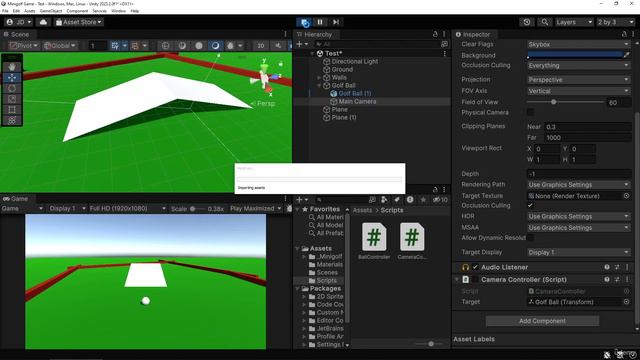Image resolution: width=640 pixels, height=360 pixels.
Task: Open the Target object picker circle
Action: [626, 302]
